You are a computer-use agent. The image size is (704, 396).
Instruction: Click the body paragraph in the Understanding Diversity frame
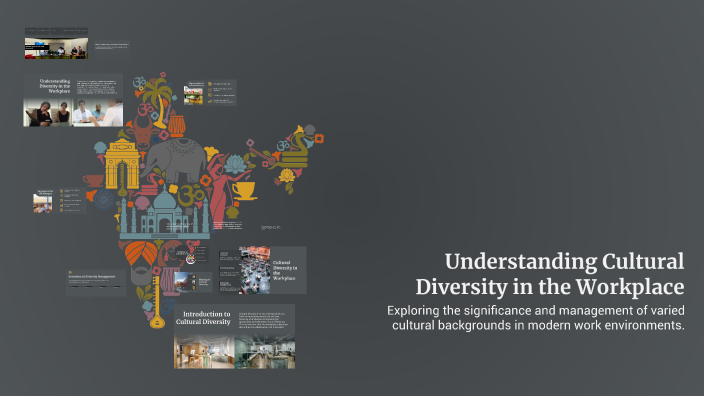97,87
